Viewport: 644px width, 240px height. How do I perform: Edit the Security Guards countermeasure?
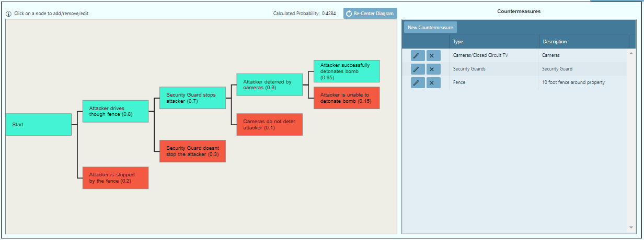click(x=418, y=69)
